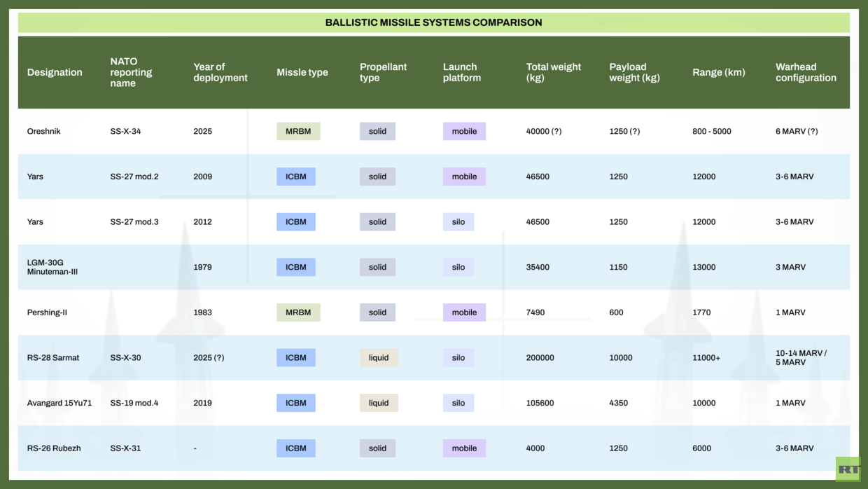Click the '4350' payload weight value
Viewport: 868px width, 489px height.
(618, 403)
